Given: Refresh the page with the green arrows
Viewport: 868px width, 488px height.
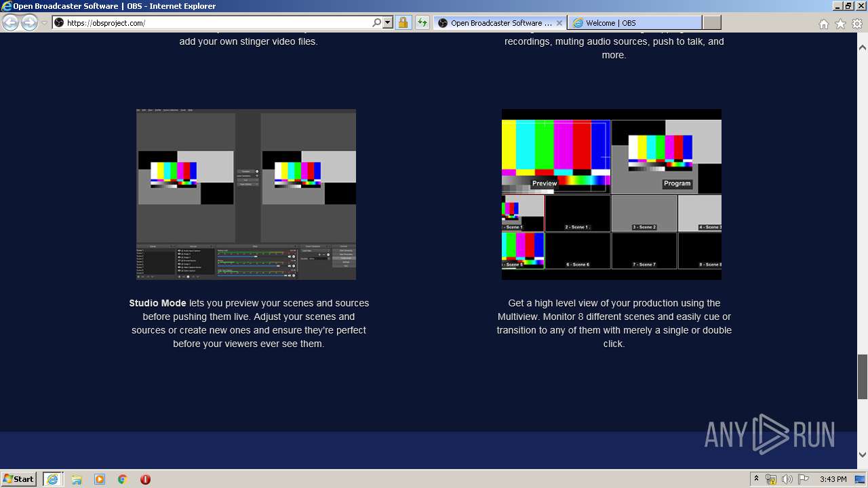Looking at the screenshot, I should (422, 22).
